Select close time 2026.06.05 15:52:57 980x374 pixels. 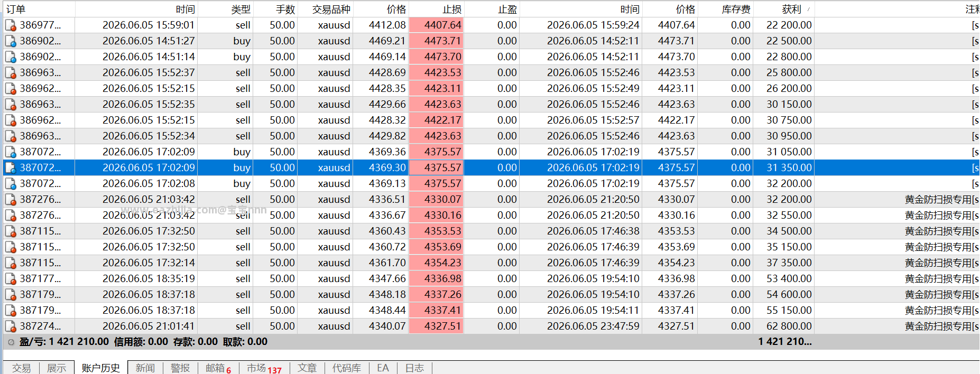coord(593,120)
